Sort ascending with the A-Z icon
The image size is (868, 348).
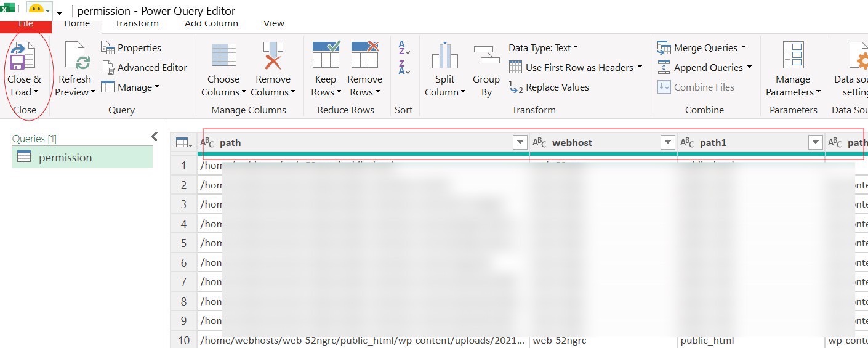(x=404, y=47)
